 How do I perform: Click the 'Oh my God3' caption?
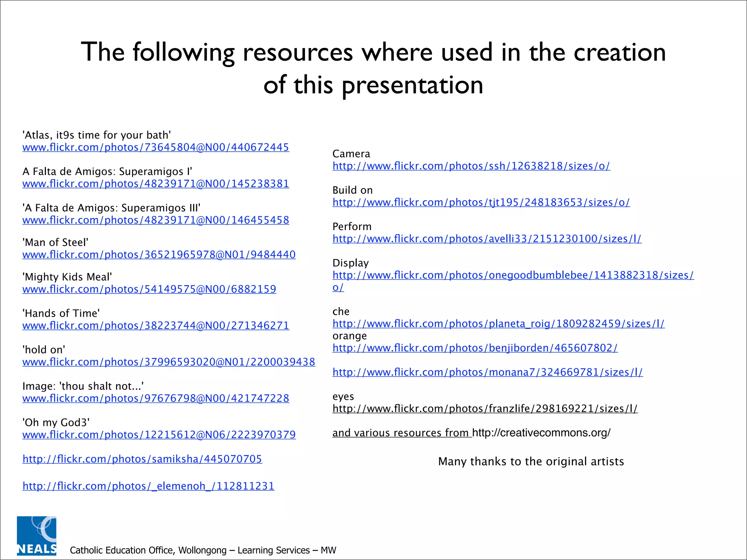tap(56, 423)
